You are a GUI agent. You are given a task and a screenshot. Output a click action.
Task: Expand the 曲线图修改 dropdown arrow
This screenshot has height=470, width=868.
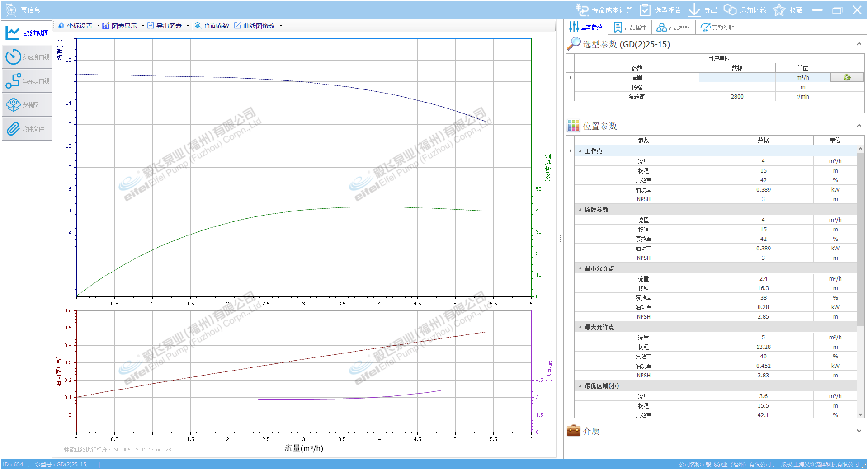tap(281, 26)
